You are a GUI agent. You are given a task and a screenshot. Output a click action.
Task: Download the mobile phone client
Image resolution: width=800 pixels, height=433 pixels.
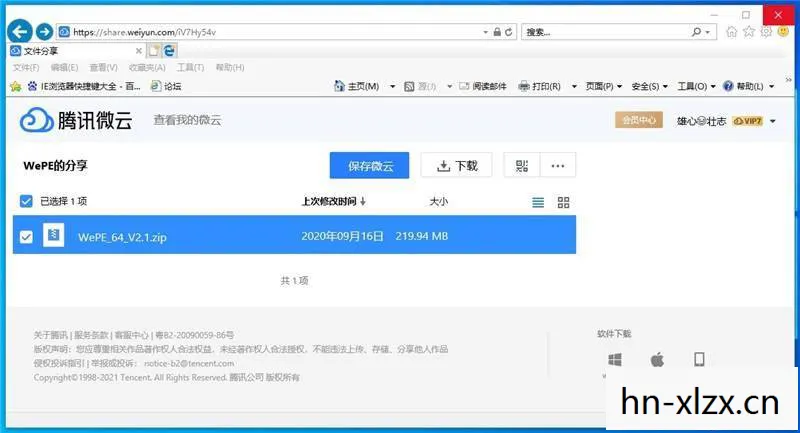click(699, 360)
